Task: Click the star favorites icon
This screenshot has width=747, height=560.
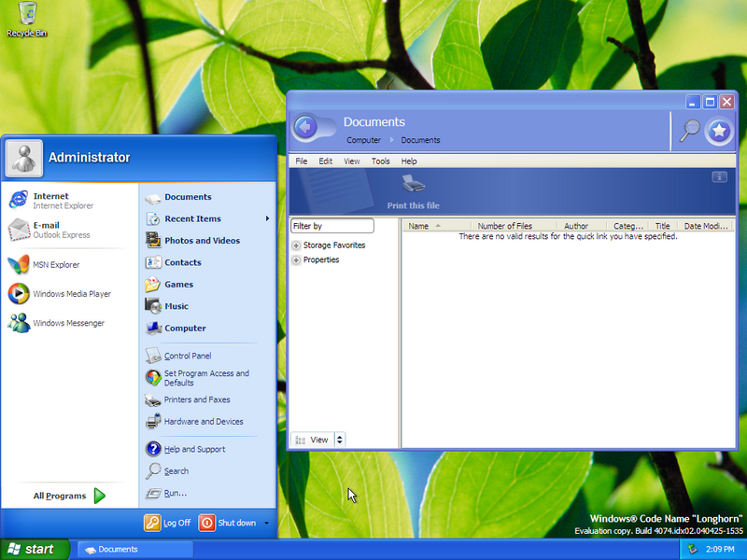Action: point(719,131)
